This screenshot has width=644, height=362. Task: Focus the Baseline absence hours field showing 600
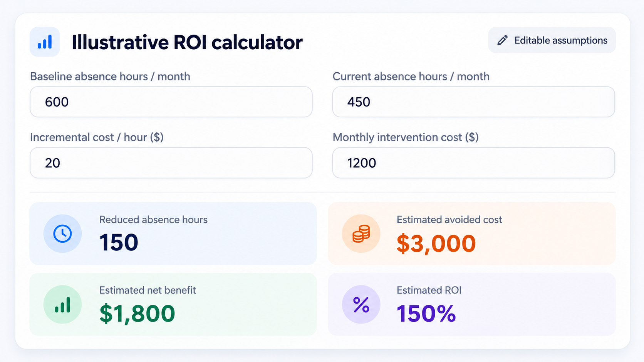(x=171, y=102)
